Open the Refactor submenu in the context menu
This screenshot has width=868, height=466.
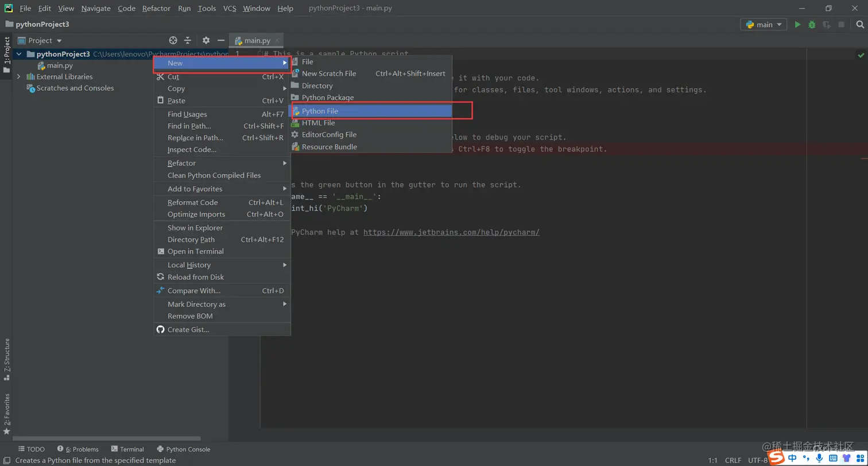[x=222, y=163]
